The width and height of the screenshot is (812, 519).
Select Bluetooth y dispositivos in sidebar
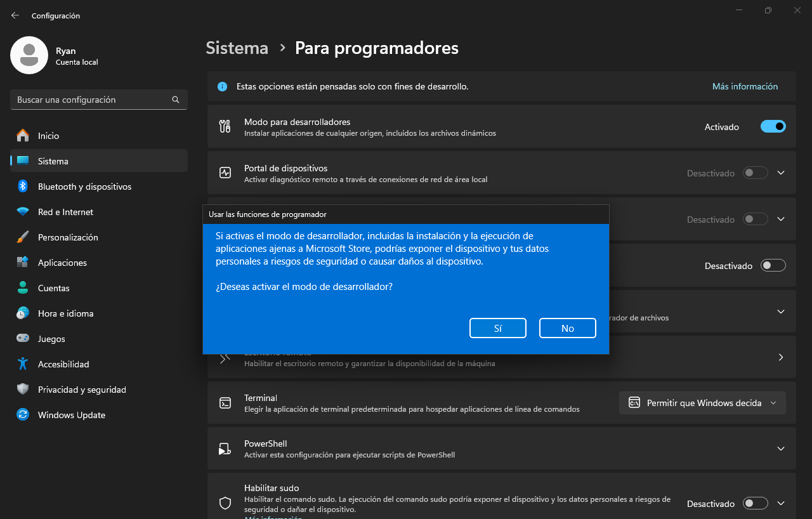(99, 186)
